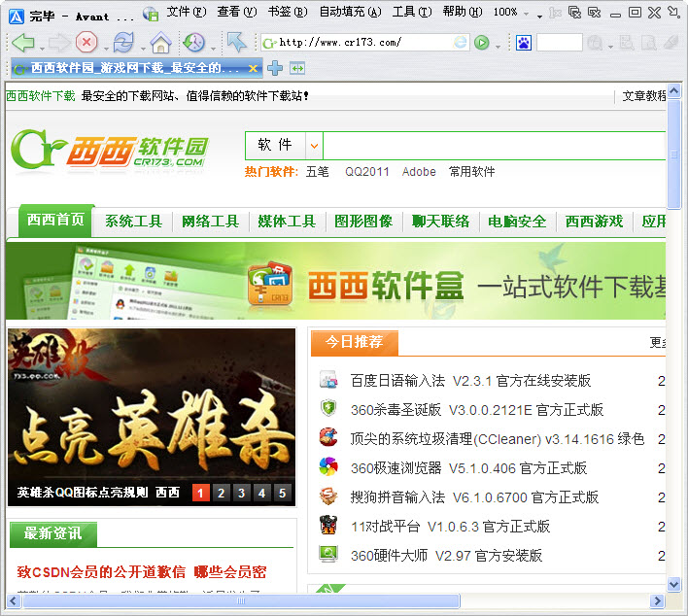
Task: Open the 自动填充(A) menu
Action: coord(350,12)
